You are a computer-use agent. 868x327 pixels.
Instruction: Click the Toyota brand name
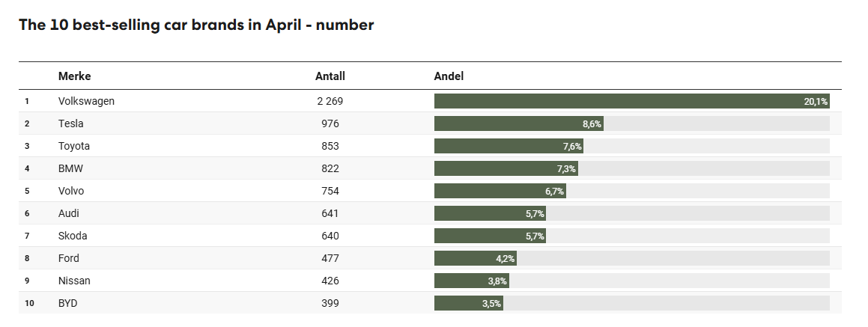pos(73,146)
